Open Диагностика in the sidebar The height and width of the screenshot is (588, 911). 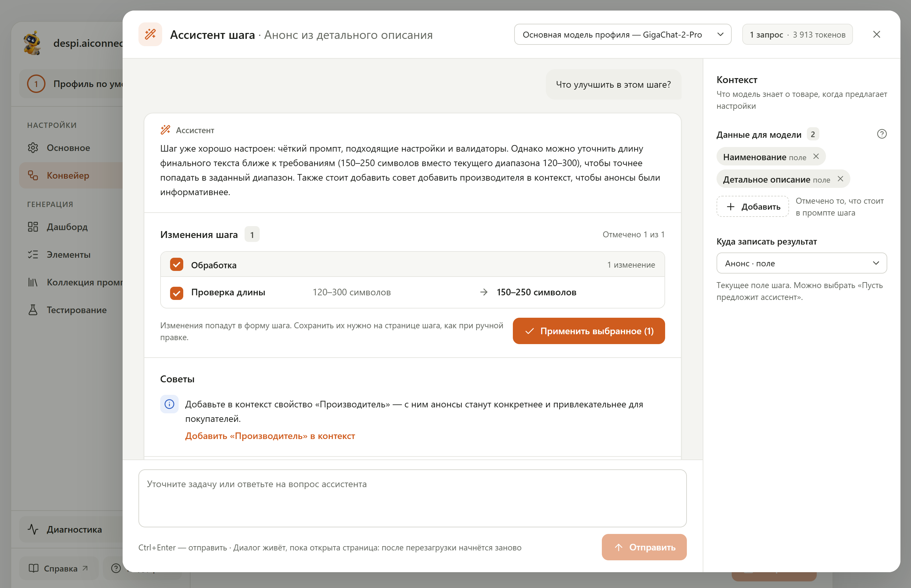click(x=71, y=530)
